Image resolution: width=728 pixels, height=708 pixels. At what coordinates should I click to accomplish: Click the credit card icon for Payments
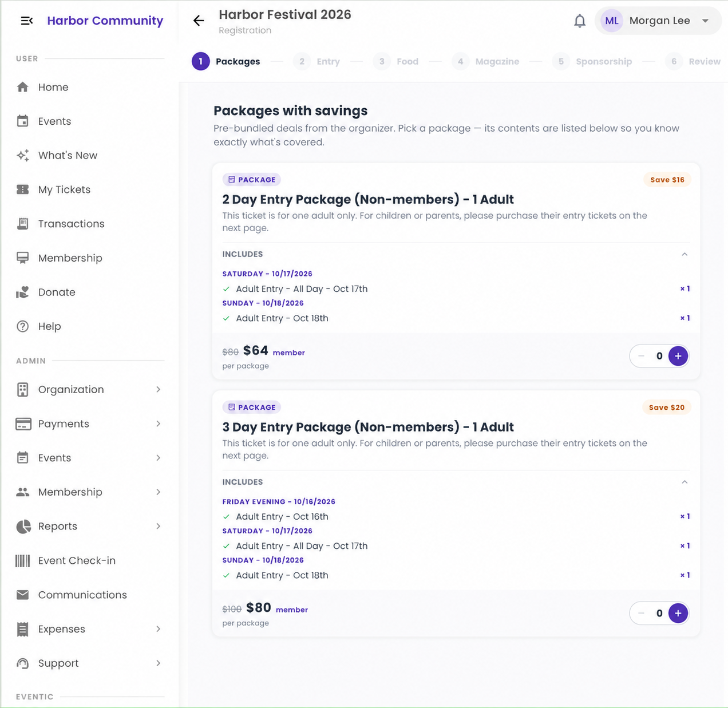click(23, 424)
